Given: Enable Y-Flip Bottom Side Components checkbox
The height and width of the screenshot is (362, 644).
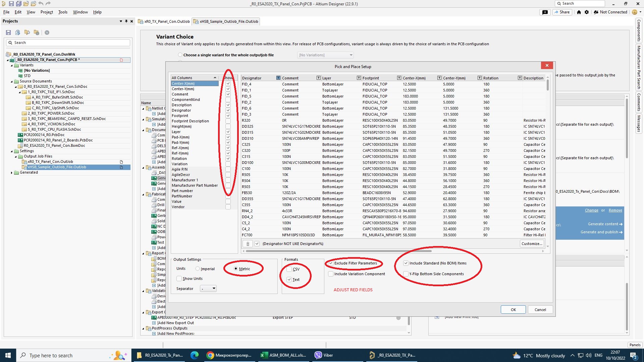Looking at the screenshot, I should click(406, 274).
